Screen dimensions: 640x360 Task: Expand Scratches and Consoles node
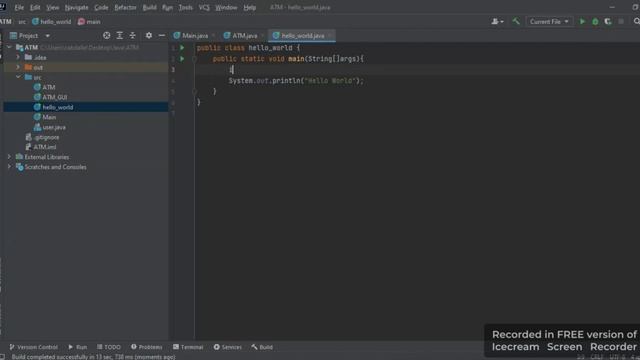coord(9,167)
